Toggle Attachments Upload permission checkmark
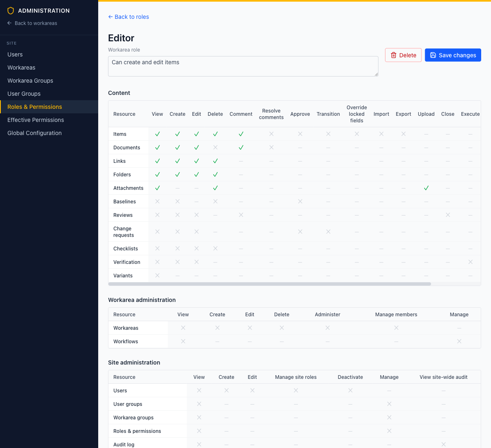 tap(426, 188)
